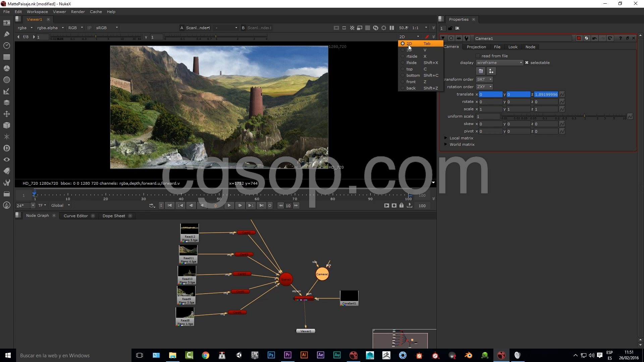Expand the Local matrix section

pos(446,138)
